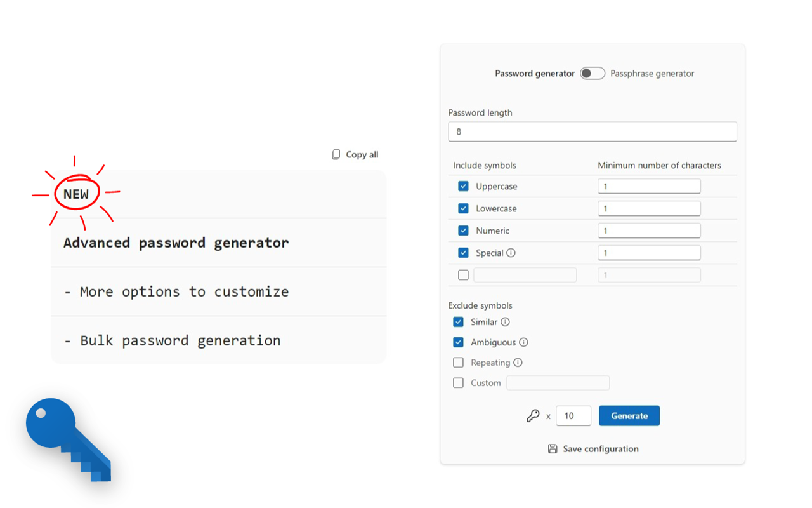Click the Lowercase minimum characters field
Image resolution: width=812 pixels, height=508 pixels.
coord(648,208)
